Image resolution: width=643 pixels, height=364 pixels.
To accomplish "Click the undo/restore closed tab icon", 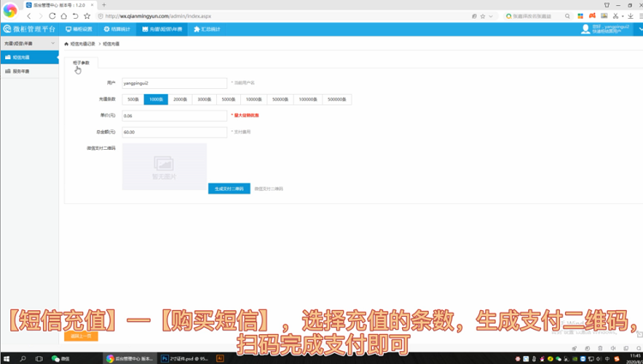I will 75,16.
